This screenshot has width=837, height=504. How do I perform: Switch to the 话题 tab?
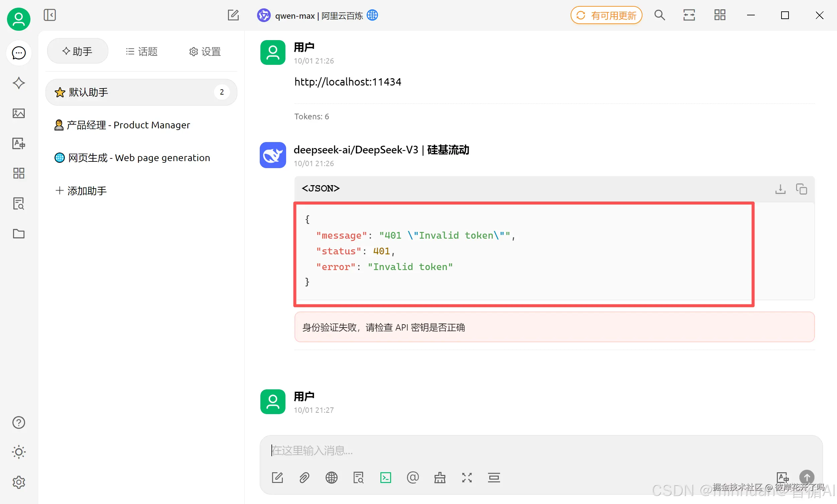coord(142,51)
